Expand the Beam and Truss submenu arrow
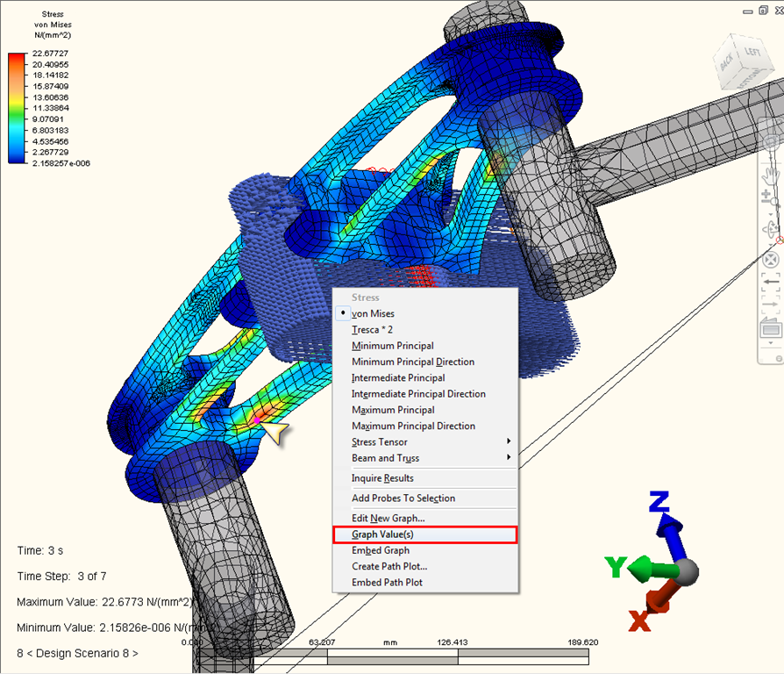This screenshot has width=784, height=674. pyautogui.click(x=509, y=457)
